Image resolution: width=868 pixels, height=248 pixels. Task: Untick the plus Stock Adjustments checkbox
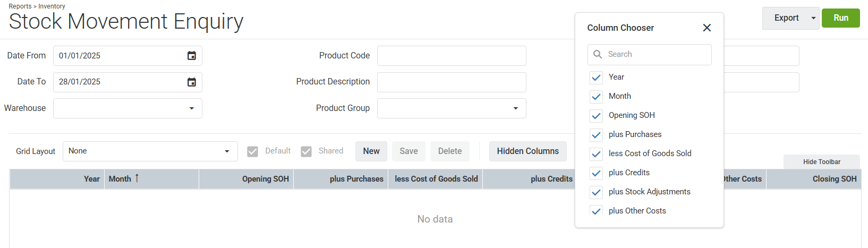point(596,192)
